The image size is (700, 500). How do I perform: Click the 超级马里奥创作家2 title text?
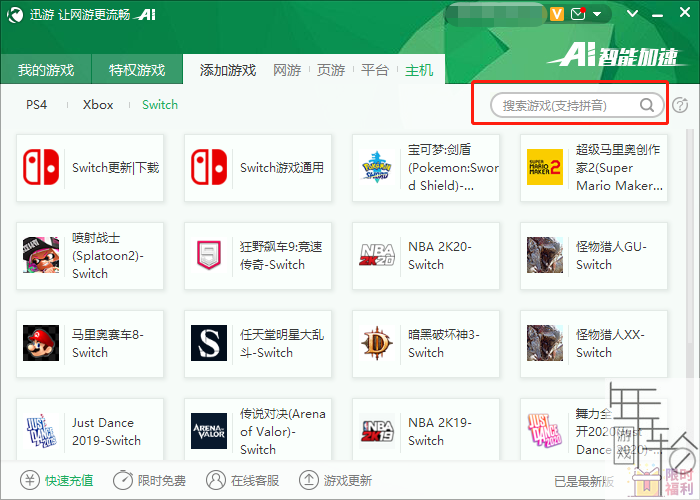click(x=619, y=167)
